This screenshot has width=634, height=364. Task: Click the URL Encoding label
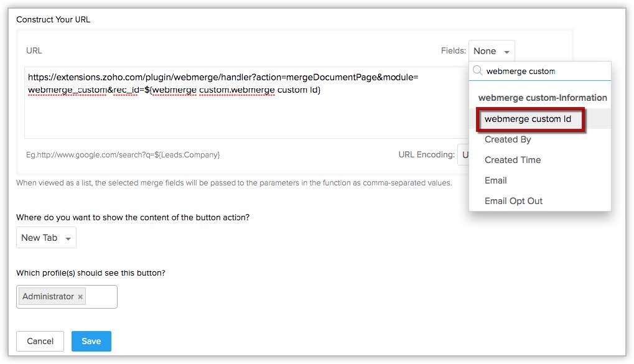click(426, 154)
